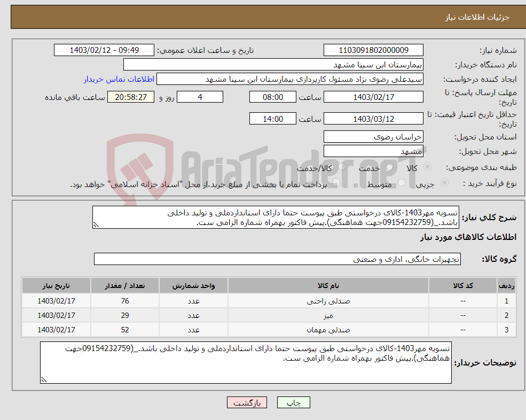526x420 pixels.
Task: Click the page header جزئیات اطلاعات نیاز
Action: (x=477, y=17)
